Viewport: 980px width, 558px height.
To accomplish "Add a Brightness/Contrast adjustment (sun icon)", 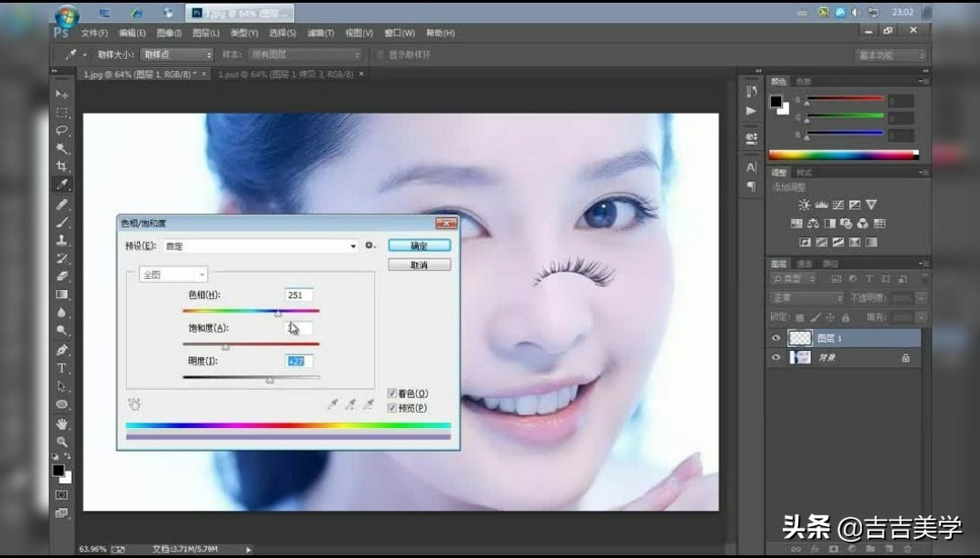I will coord(805,205).
